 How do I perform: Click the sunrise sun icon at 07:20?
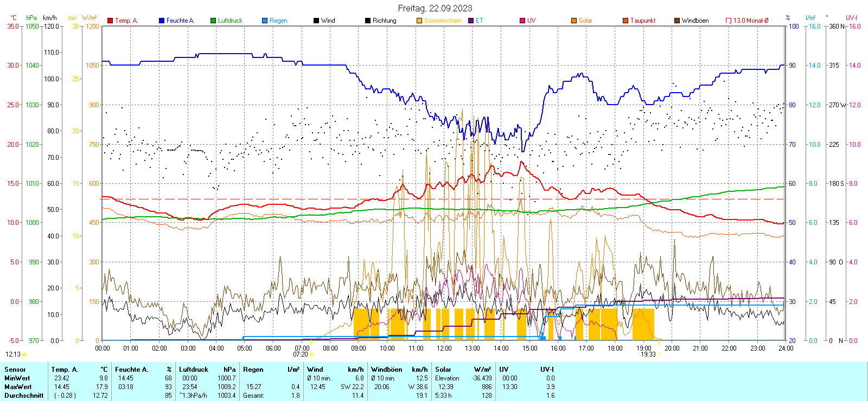(311, 354)
